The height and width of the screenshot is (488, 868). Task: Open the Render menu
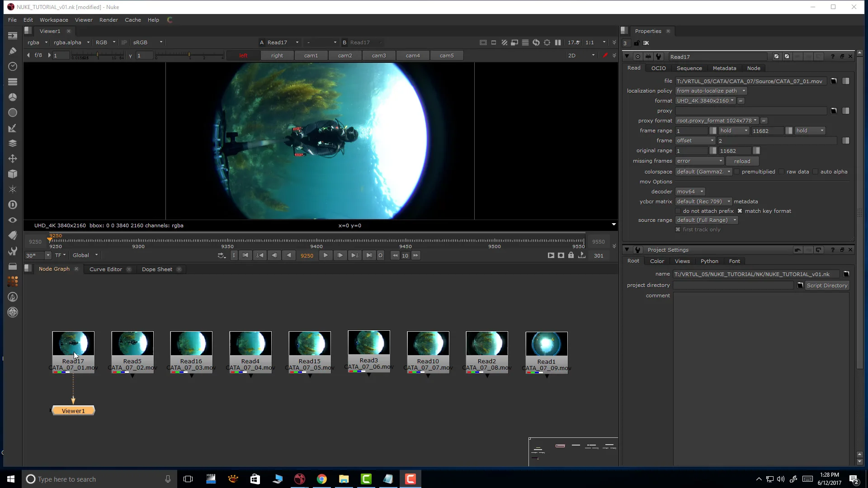108,20
